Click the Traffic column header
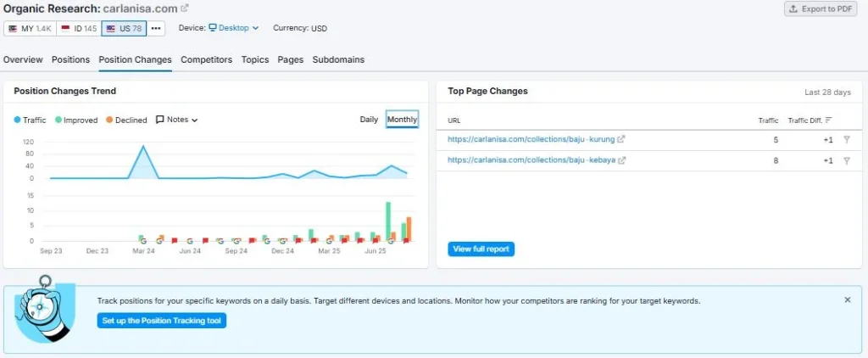 [768, 120]
